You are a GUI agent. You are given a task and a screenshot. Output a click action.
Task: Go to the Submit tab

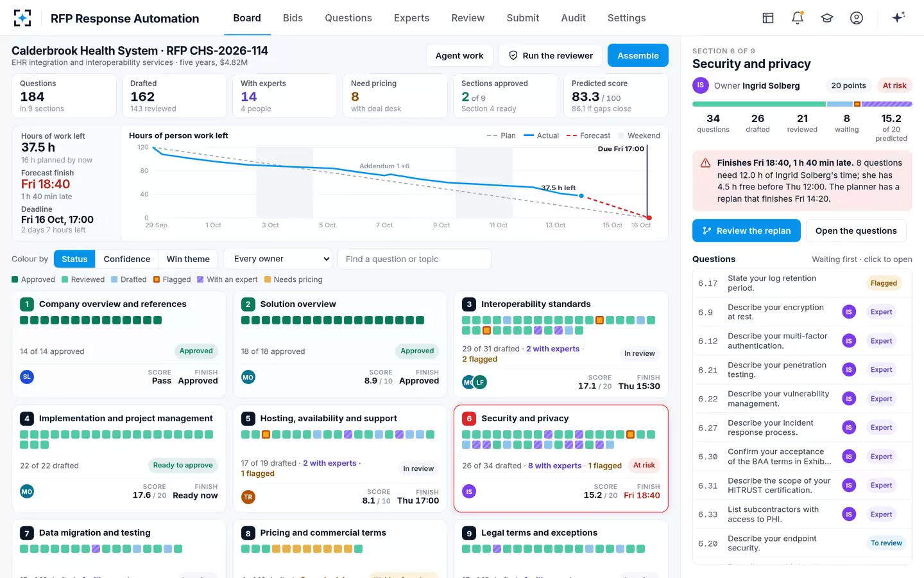coord(523,18)
